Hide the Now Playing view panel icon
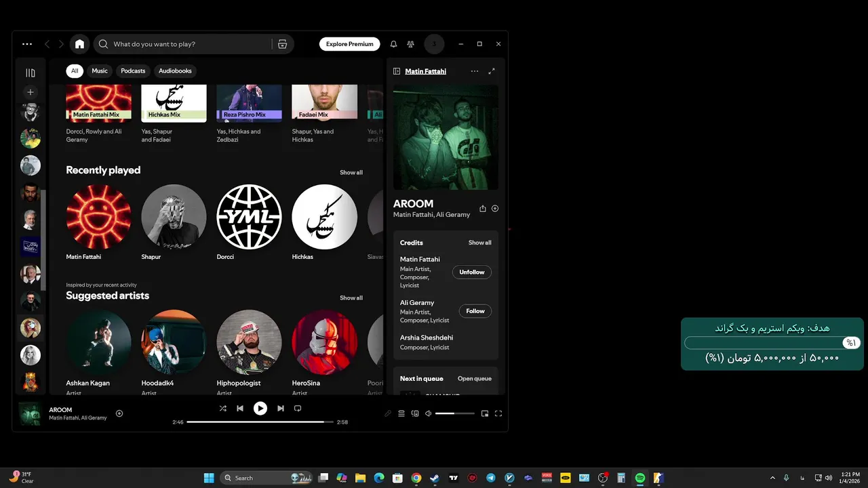868x488 pixels. coord(397,71)
